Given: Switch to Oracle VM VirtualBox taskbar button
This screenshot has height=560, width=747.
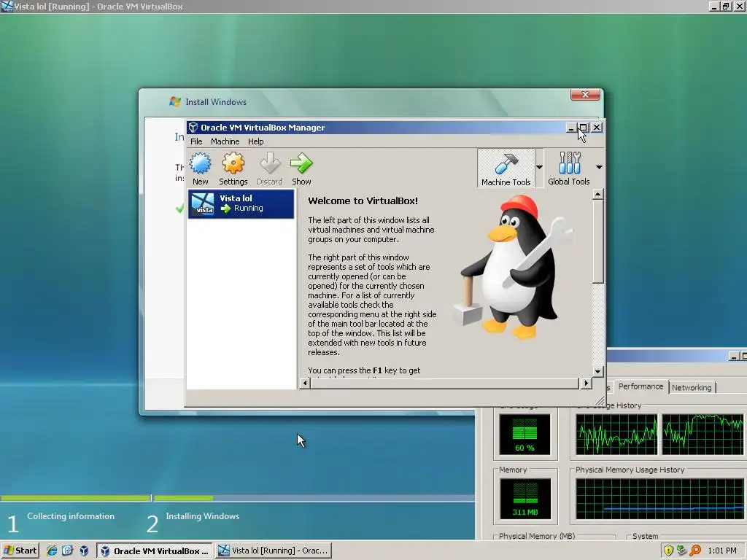Looking at the screenshot, I should click(x=155, y=551).
